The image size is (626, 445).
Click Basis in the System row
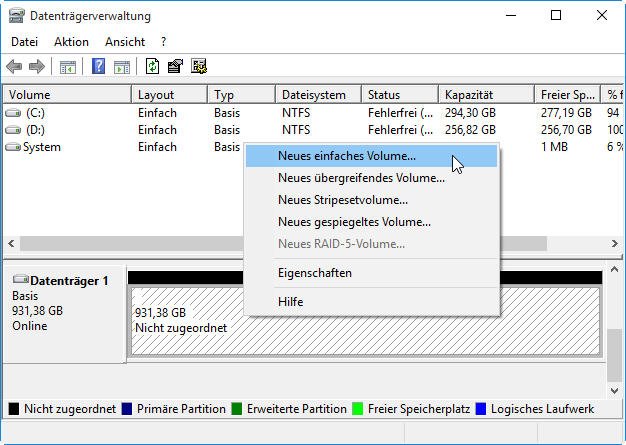[x=227, y=147]
